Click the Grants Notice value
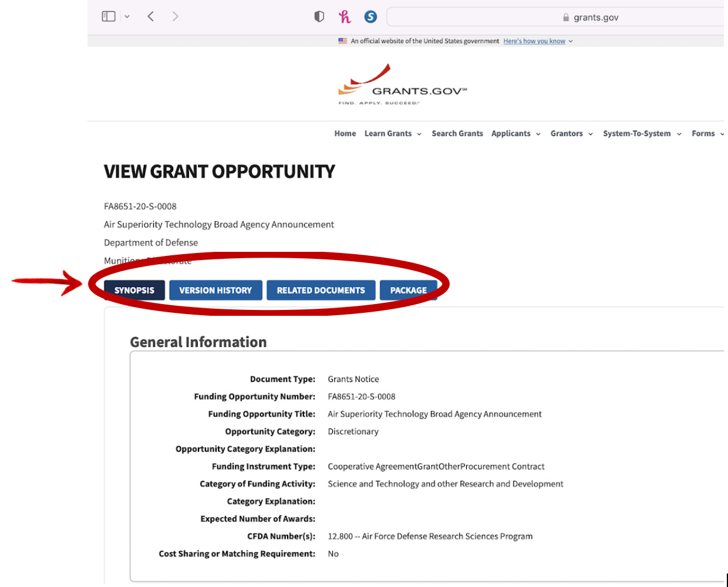The width and height of the screenshot is (728, 587). [x=353, y=379]
